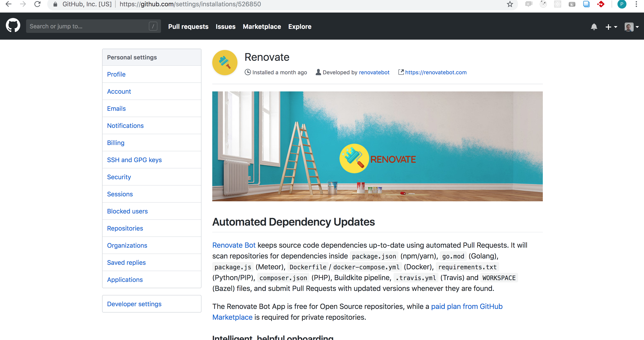Open Pull requests in top navigation
The image size is (644, 340).
point(188,27)
